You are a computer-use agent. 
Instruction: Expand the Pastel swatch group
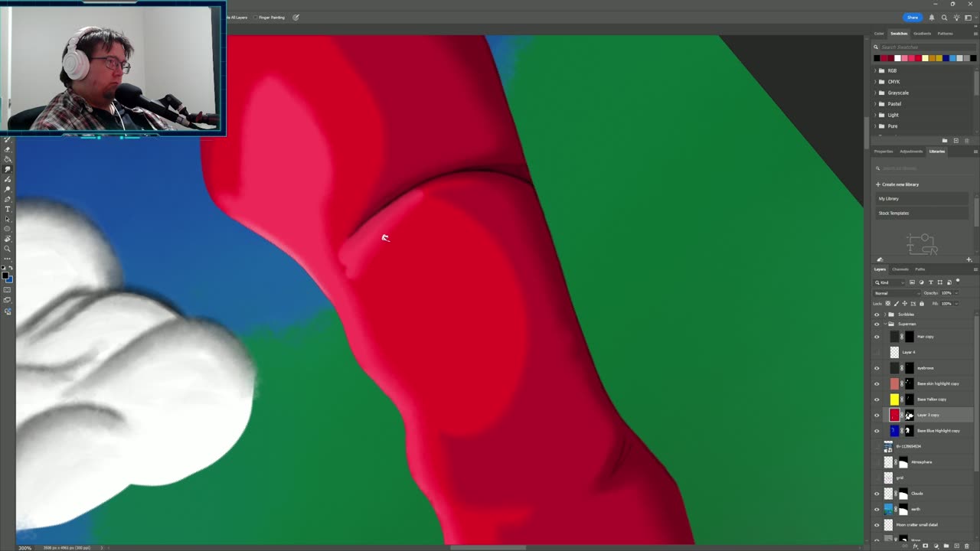pyautogui.click(x=876, y=103)
